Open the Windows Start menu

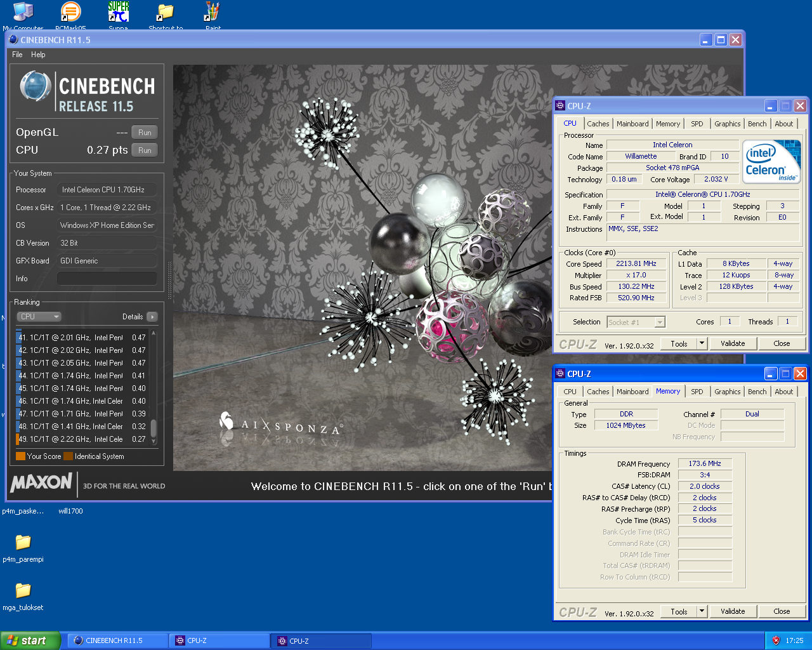(30, 640)
